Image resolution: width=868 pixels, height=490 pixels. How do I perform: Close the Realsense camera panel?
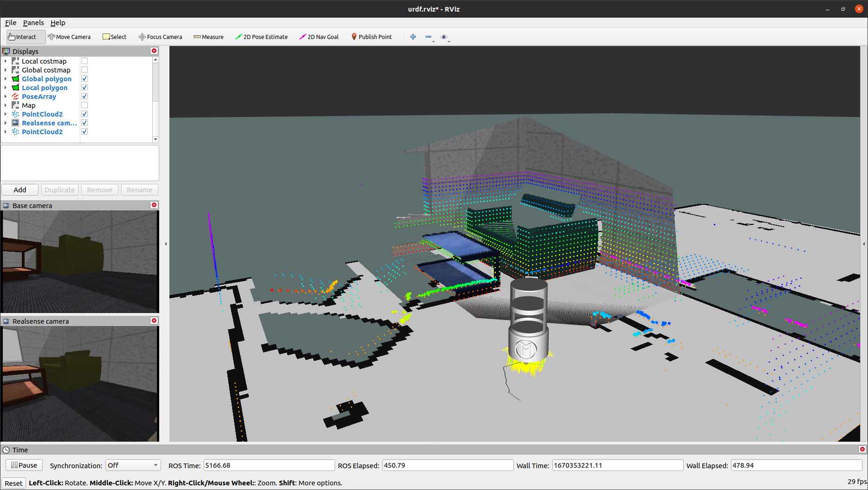(154, 320)
